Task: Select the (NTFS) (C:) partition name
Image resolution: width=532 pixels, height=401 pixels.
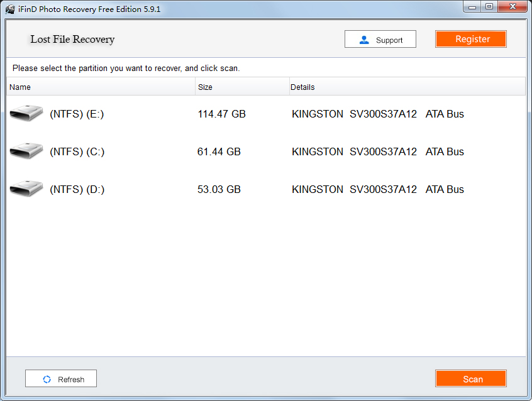Action: point(77,152)
